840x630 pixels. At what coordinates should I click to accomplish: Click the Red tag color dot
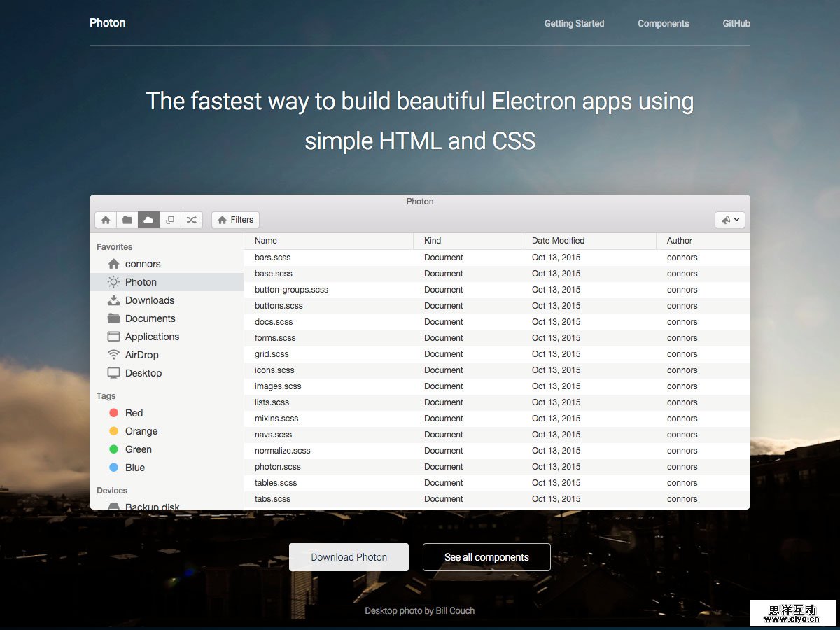114,413
